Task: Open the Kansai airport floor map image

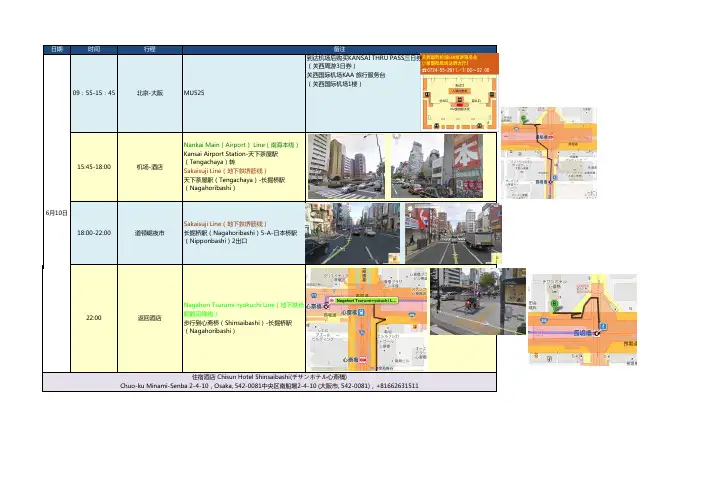Action: pos(459,91)
